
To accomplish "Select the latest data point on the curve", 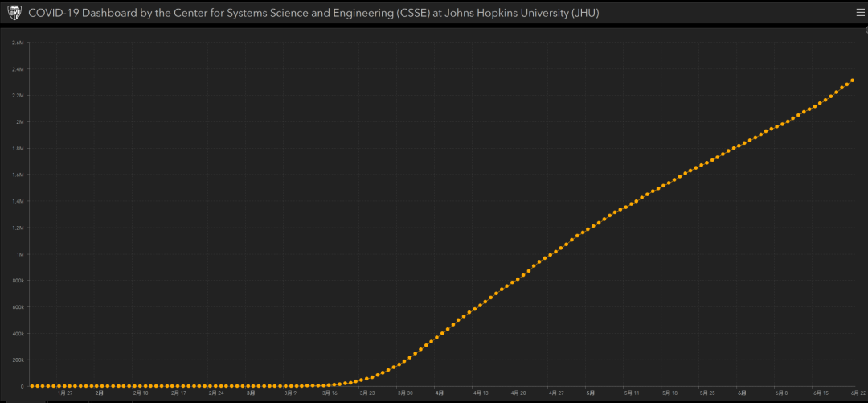I will pos(852,80).
